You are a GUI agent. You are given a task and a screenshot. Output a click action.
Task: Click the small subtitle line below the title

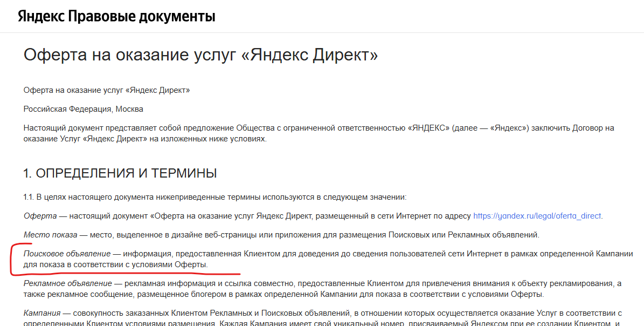tap(107, 90)
